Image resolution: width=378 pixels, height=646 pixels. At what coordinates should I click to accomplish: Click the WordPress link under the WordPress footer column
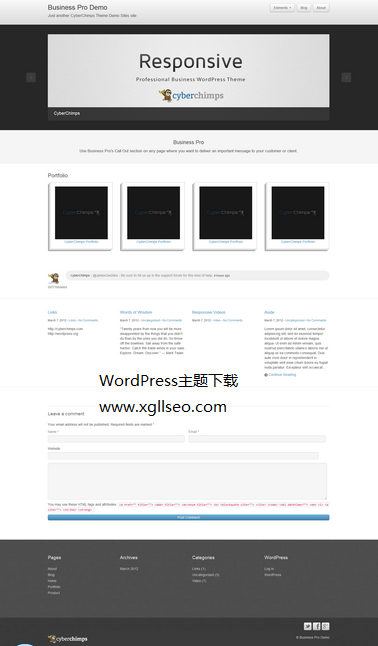[272, 575]
